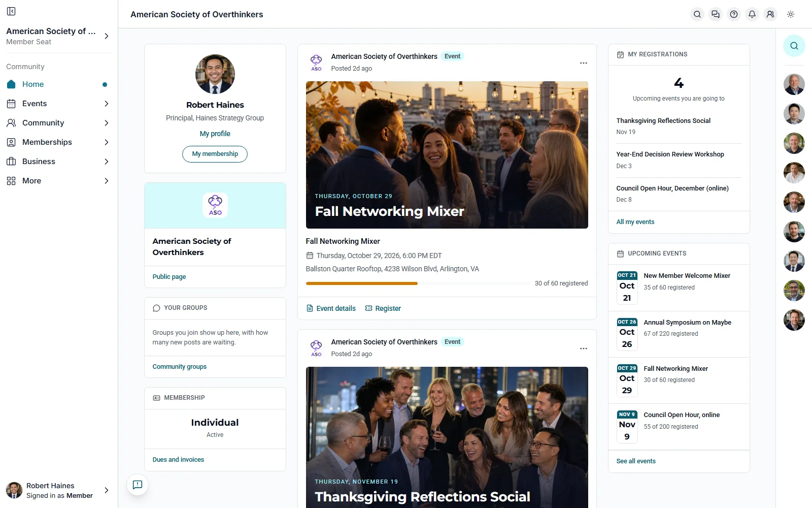This screenshot has height=508, width=812.
Task: Click the My membership button
Action: pos(215,154)
